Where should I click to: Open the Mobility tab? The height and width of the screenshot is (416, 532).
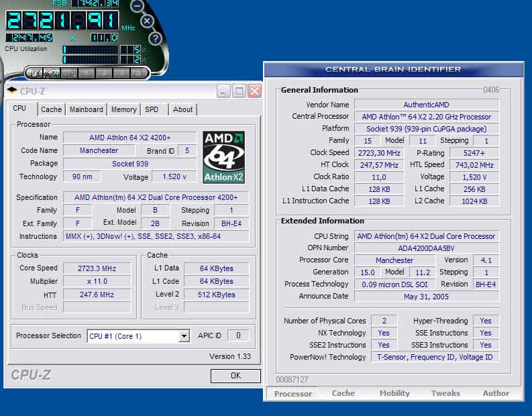pyautogui.click(x=394, y=393)
